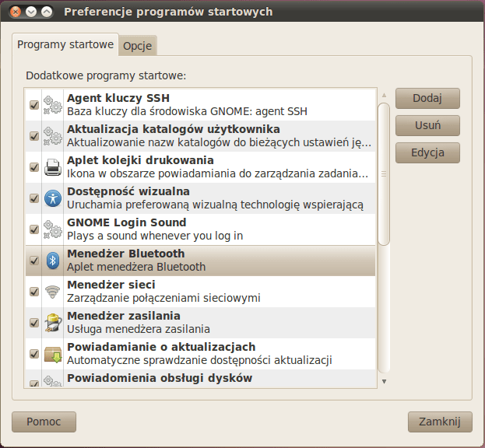Toggle the Menedżer Bluetooth checkbox

(34, 261)
